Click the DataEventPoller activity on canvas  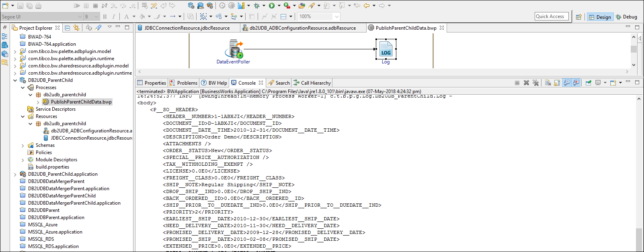(x=234, y=51)
